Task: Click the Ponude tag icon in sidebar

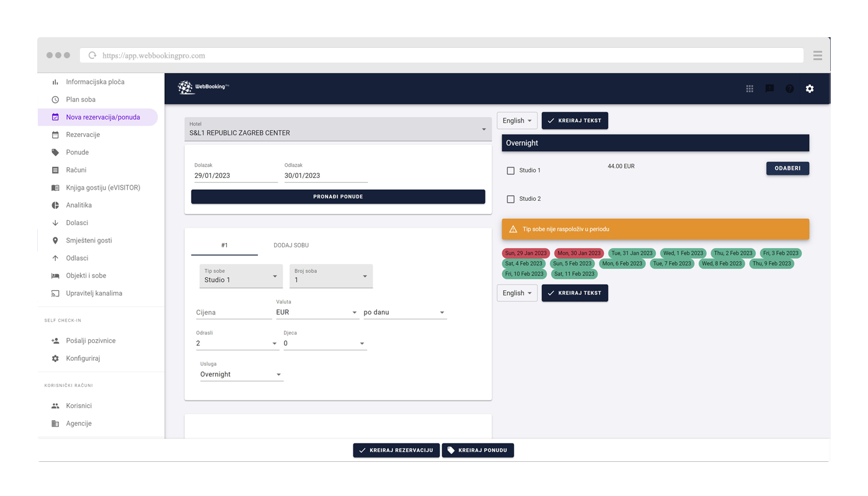Action: click(x=55, y=153)
